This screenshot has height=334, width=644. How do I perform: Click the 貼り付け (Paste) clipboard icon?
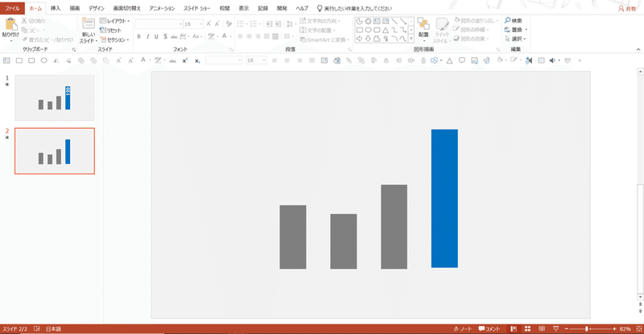(10, 25)
